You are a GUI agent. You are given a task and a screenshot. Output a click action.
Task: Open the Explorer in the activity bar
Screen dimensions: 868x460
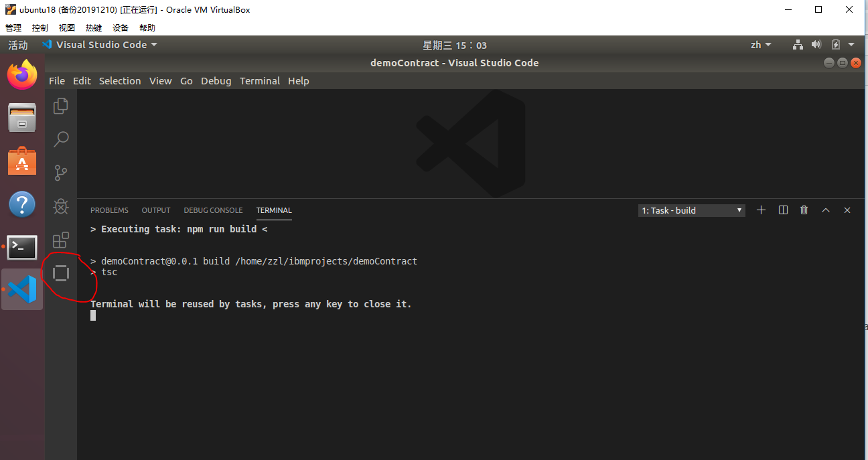tap(61, 106)
